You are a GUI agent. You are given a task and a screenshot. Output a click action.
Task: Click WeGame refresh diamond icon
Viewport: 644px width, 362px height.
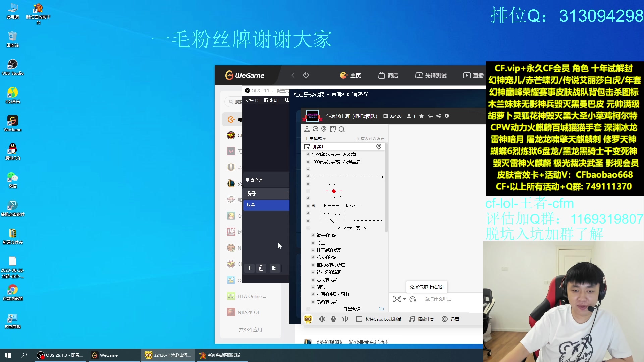point(306,75)
